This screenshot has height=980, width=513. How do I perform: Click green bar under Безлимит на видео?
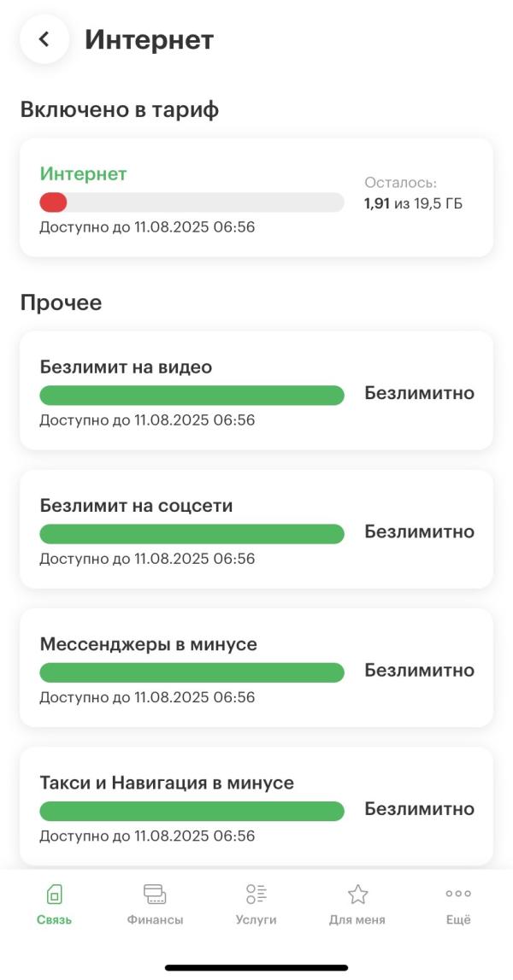tap(192, 395)
